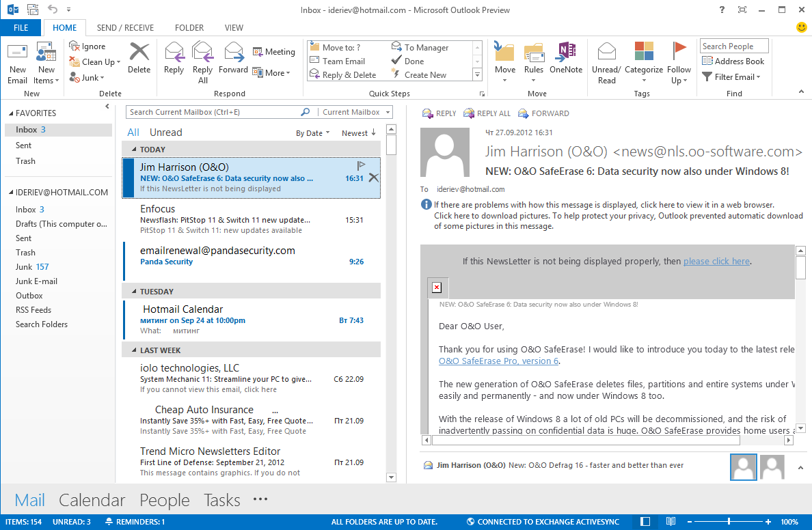This screenshot has width=812, height=530.
Task: Open Junk dropdown menu
Action: point(87,78)
